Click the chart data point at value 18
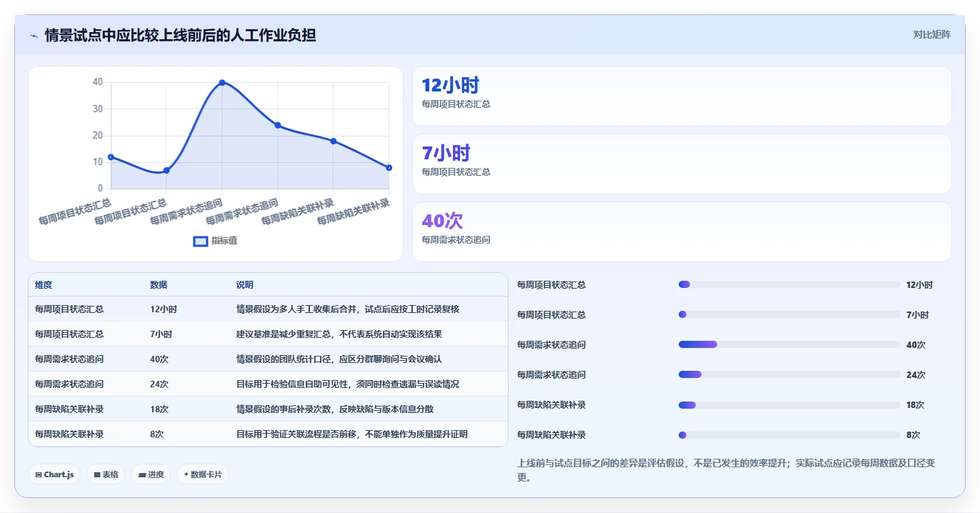The image size is (980, 513). coord(334,141)
